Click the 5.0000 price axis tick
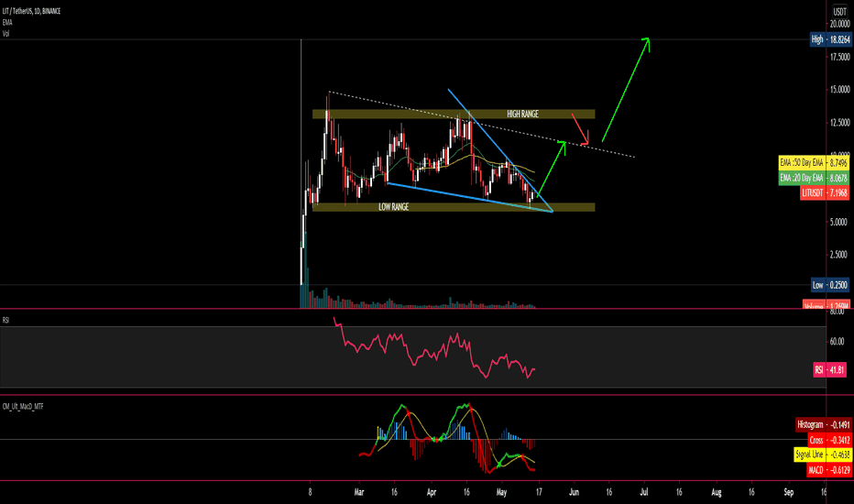Screen dimensions: 854x504 [838, 222]
